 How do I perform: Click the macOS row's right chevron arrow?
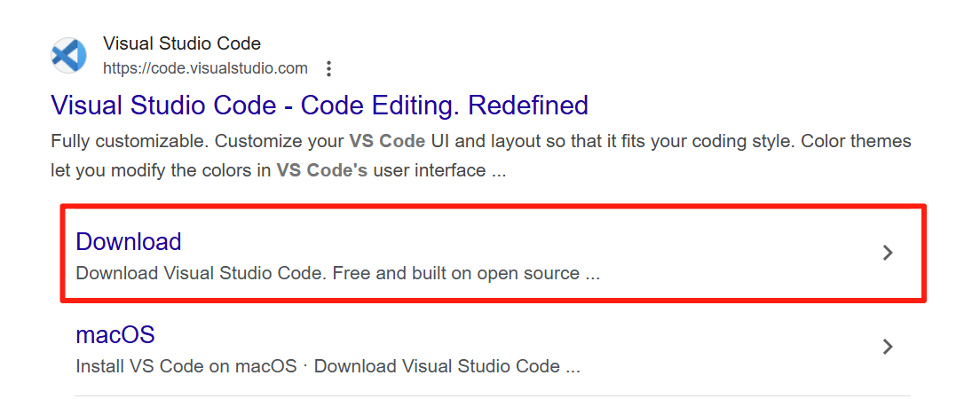pos(888,347)
